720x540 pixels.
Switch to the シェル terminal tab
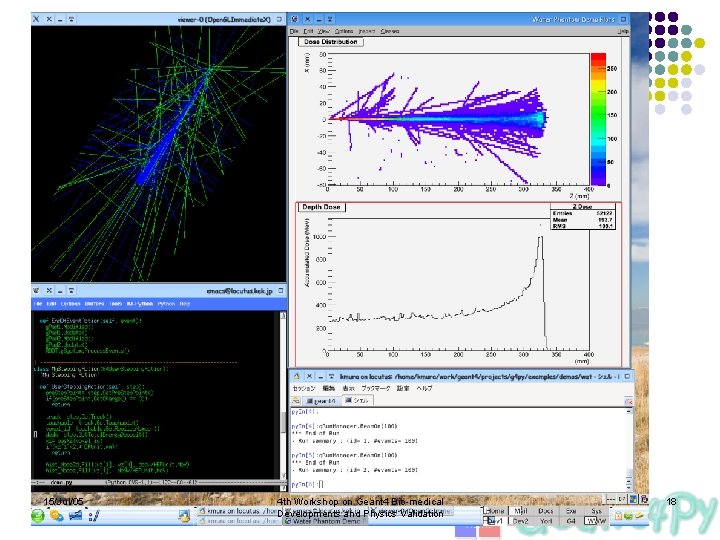tap(357, 401)
